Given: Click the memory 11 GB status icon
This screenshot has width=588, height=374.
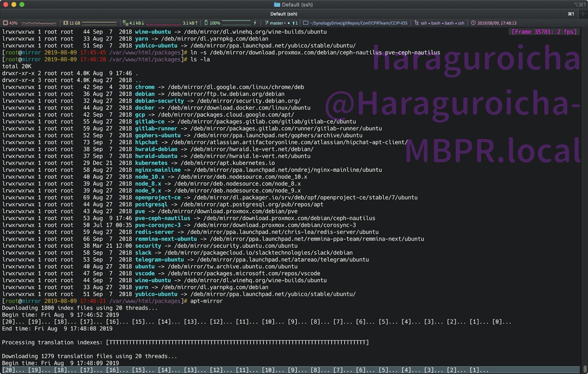Looking at the screenshot, I should [65, 23].
